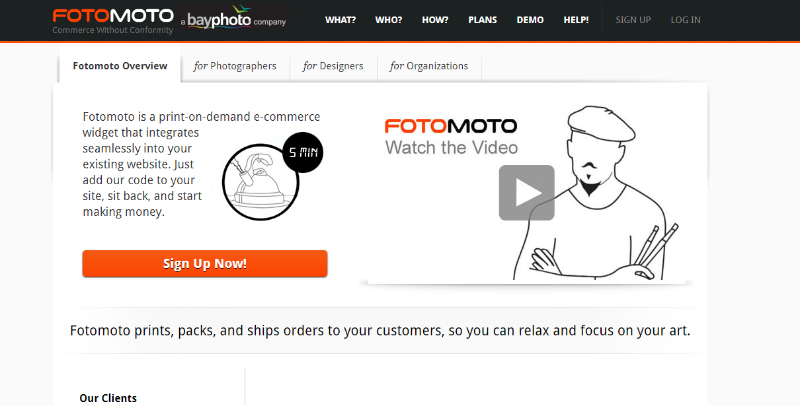Click the Fotomoto logo in header
The image size is (800, 406).
click(x=113, y=20)
